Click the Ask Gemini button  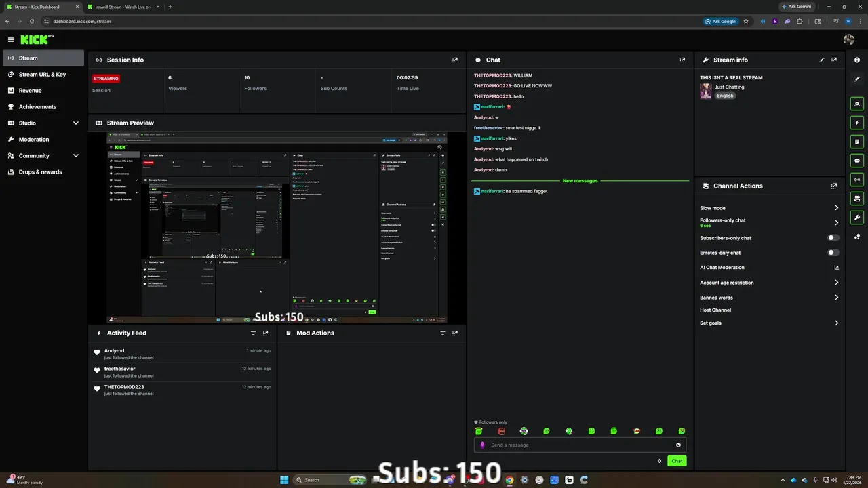[x=796, y=7]
